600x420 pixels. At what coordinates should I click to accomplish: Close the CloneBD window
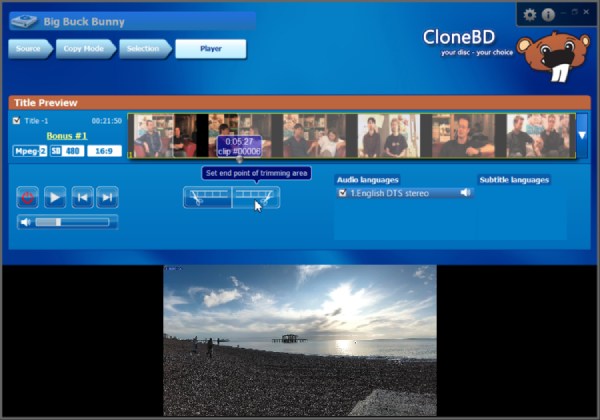pos(586,12)
